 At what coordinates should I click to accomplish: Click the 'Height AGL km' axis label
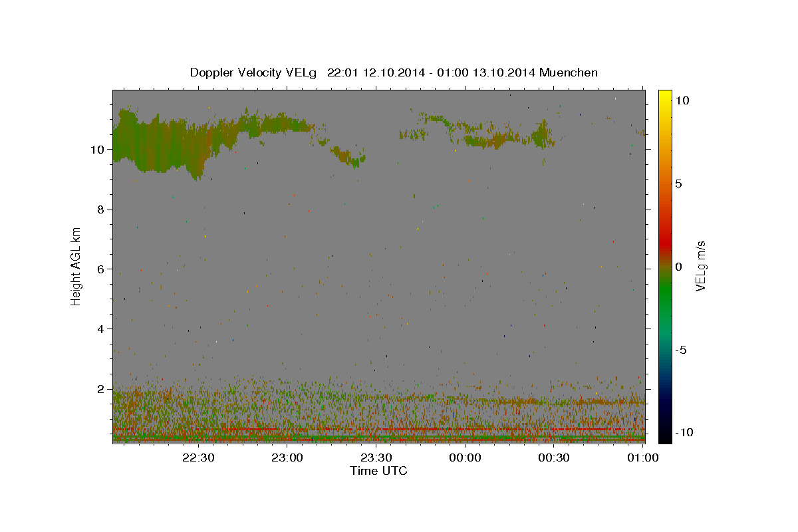[x=76, y=266]
